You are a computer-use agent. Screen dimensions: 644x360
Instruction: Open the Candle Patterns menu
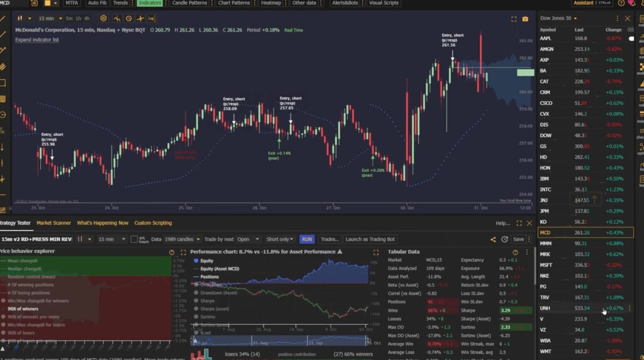click(189, 3)
